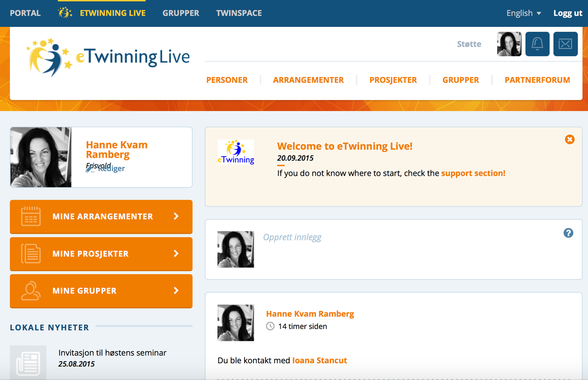Click Logg ut
Viewport: 588px width, 380px height.
[x=568, y=13]
